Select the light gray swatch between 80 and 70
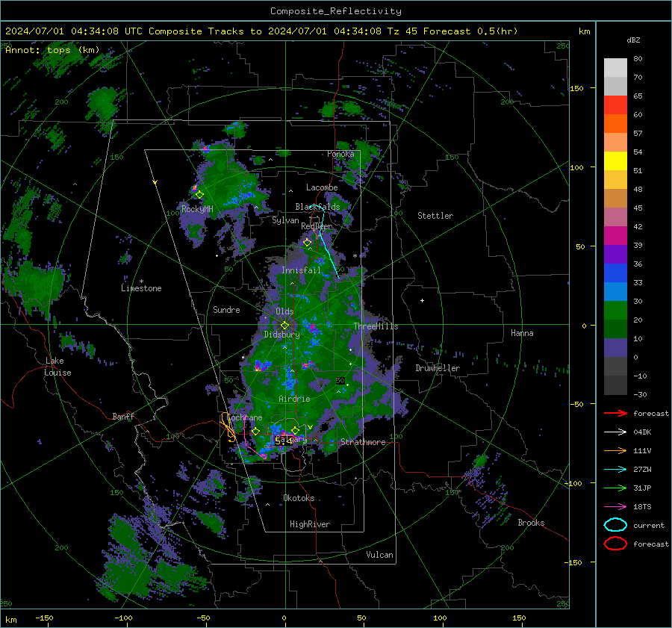 [615, 68]
